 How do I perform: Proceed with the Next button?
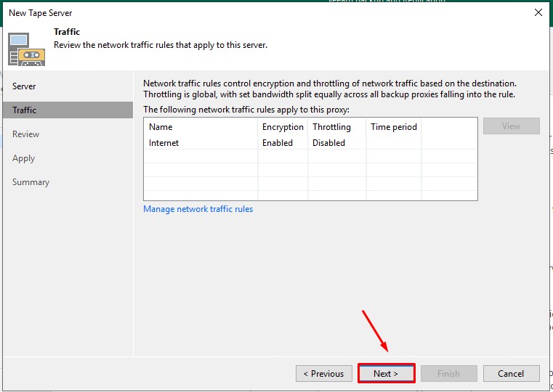click(386, 374)
